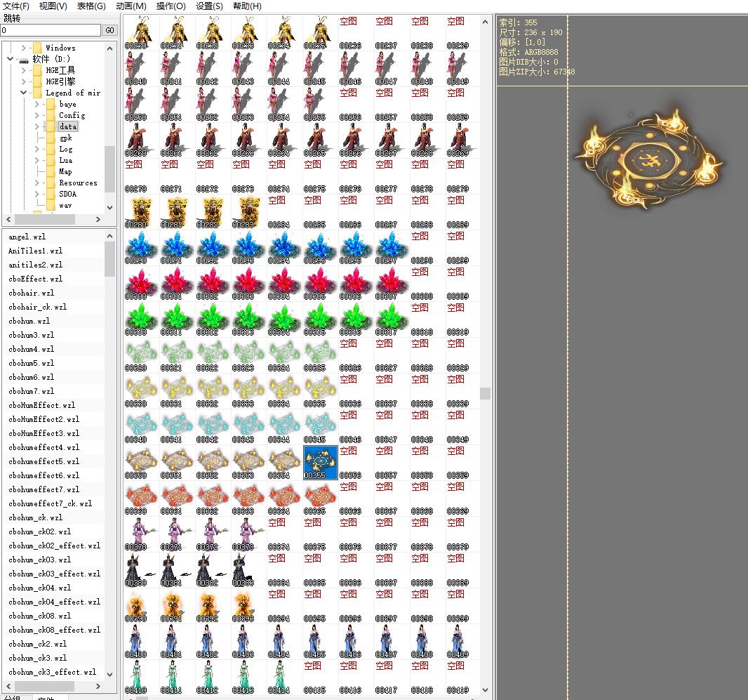748x700 pixels.
Task: Select pink female sprite 00240
Action: point(141,68)
